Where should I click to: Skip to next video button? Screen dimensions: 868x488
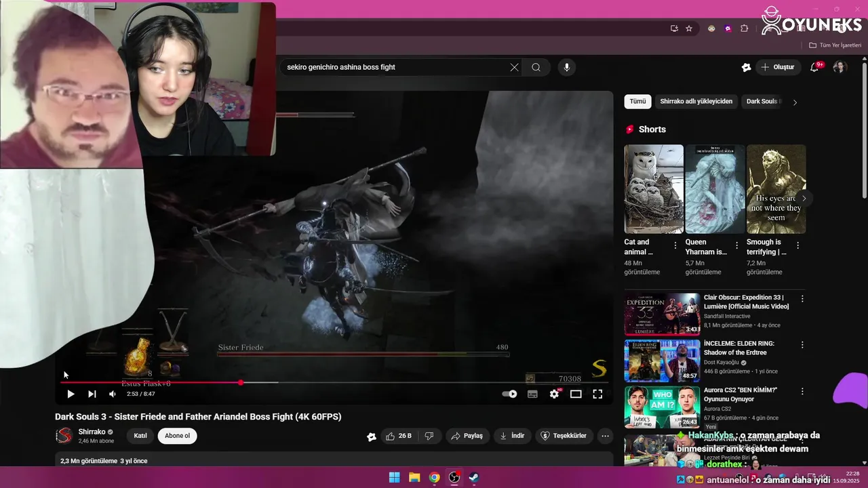tap(92, 394)
